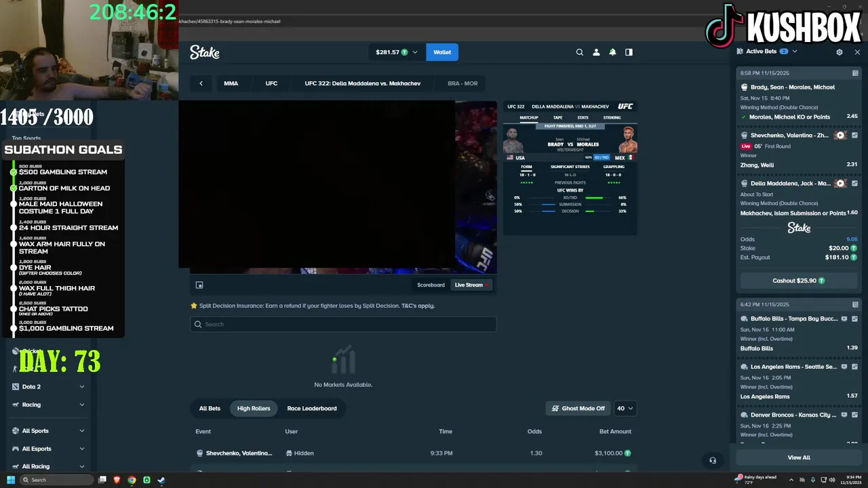The height and width of the screenshot is (488, 868).
Task: Open the notifications bell
Action: (x=612, y=52)
